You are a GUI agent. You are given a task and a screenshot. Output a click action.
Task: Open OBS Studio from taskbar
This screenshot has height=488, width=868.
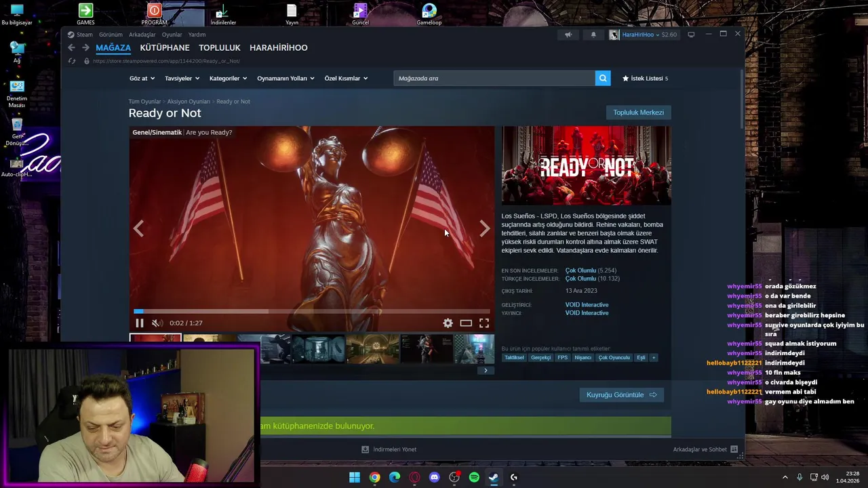point(454,477)
